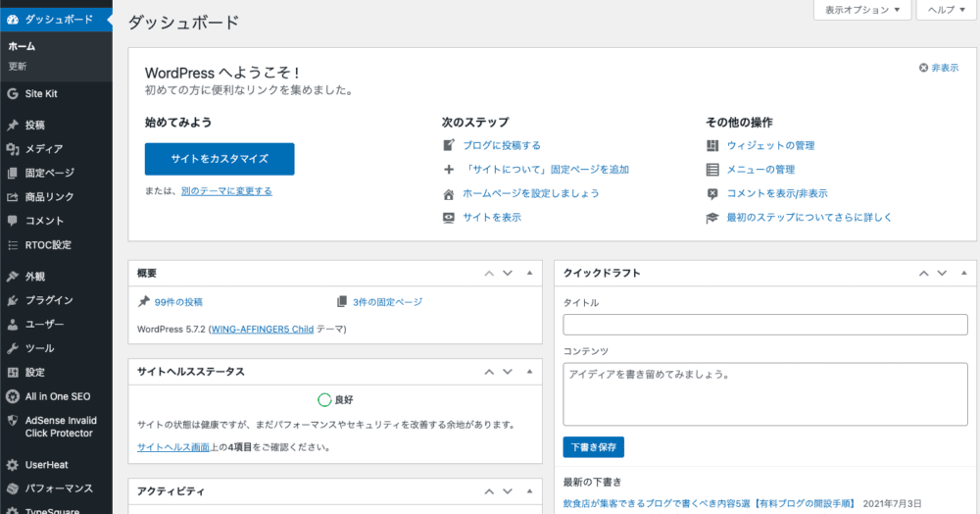The height and width of the screenshot is (514, 980).
Task: Click the media icon next to メディア
Action: coord(13,149)
